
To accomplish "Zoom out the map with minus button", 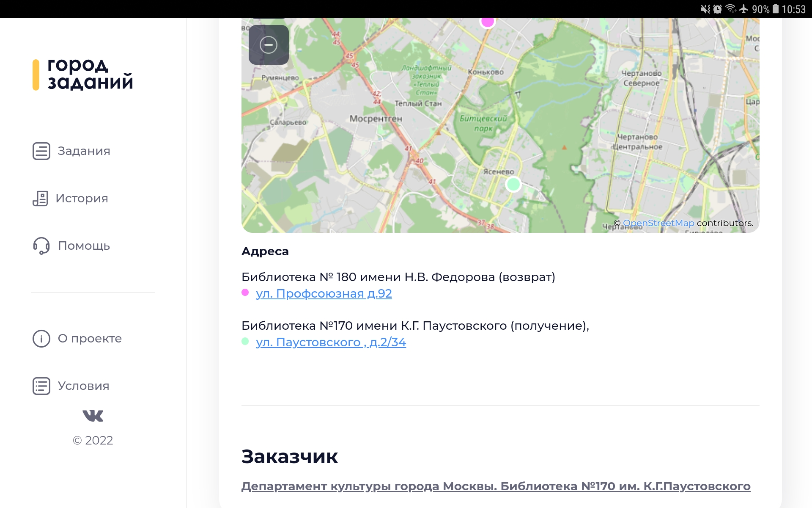I will point(269,45).
